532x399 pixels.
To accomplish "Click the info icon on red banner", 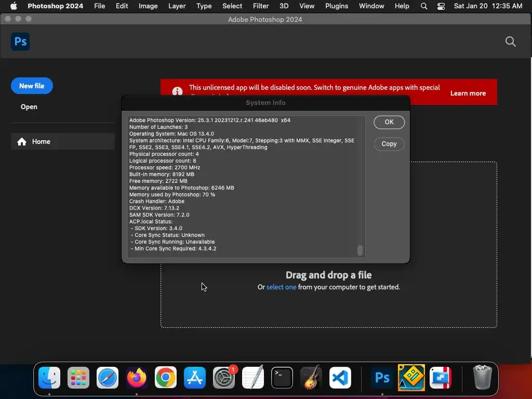I will (177, 91).
